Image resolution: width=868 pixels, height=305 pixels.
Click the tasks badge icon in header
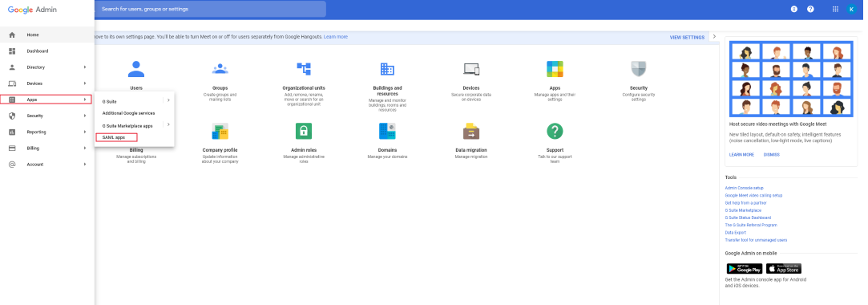[794, 9]
